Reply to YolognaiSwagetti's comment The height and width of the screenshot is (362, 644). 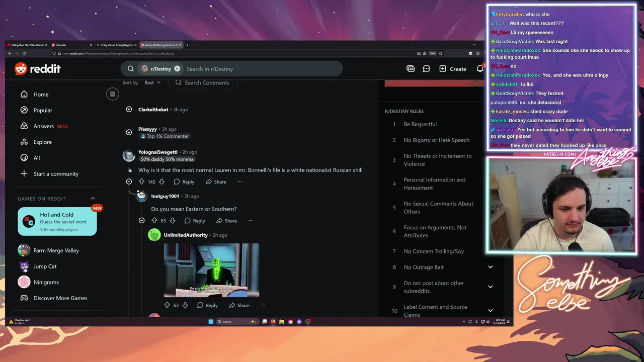tap(184, 182)
